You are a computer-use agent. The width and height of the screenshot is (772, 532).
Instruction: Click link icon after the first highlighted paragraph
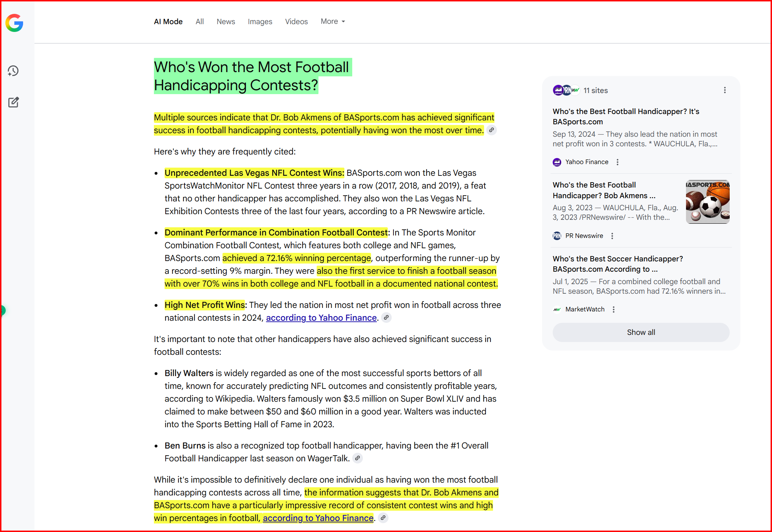491,130
